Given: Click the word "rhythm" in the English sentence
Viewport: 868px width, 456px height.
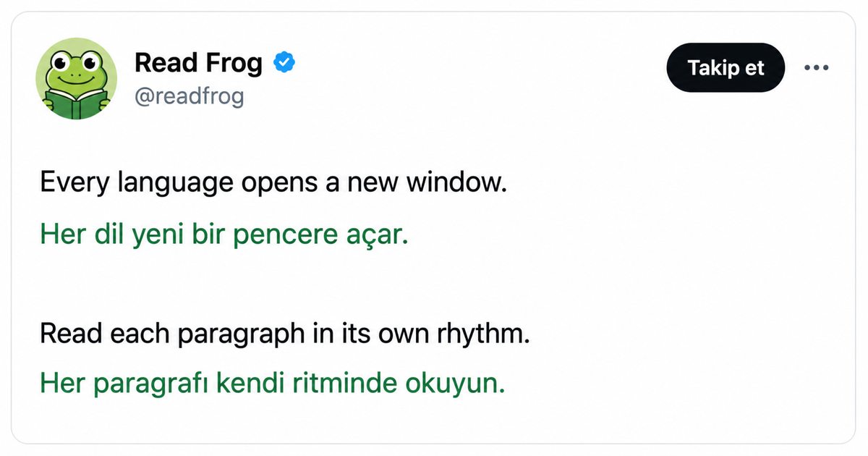Looking at the screenshot, I should (477, 334).
